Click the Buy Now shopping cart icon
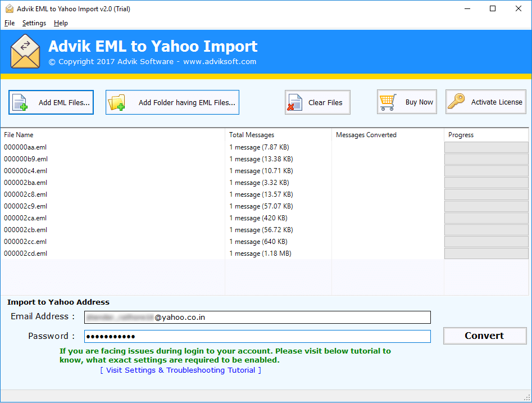532x403 pixels. tap(388, 102)
